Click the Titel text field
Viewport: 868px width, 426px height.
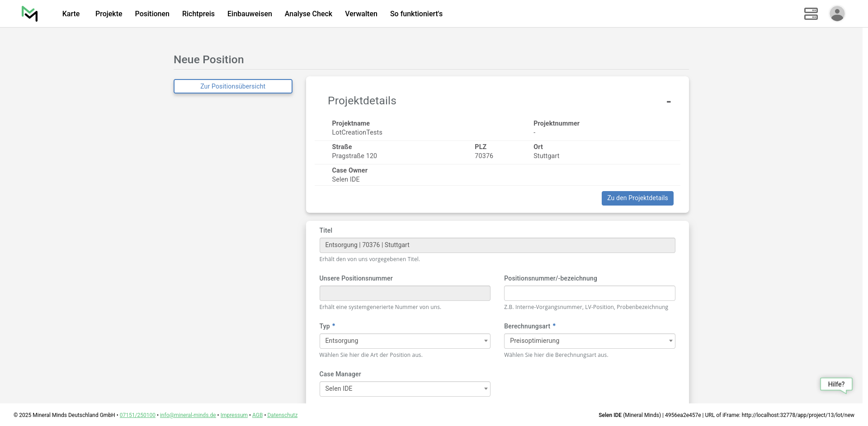click(497, 245)
